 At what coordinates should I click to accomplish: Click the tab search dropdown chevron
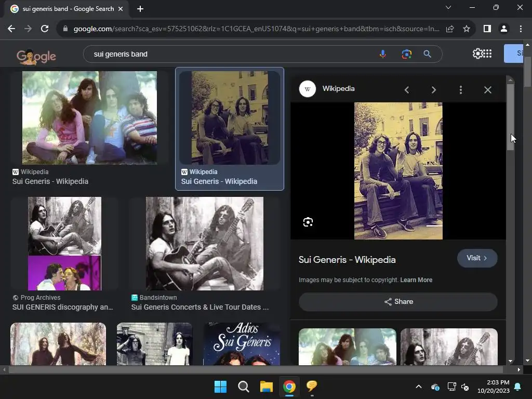(448, 7)
